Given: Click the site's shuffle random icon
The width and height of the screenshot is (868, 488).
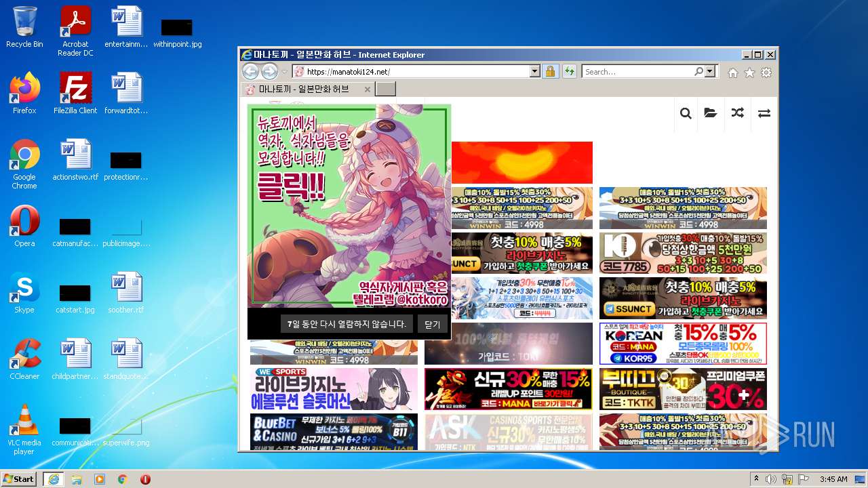Looking at the screenshot, I should 737,113.
